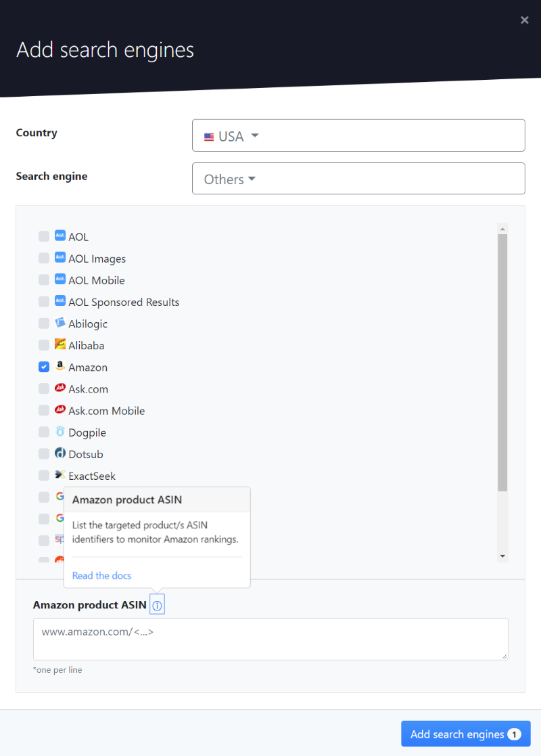The height and width of the screenshot is (756, 541).
Task: Click the Abilogic logo icon
Action: click(x=60, y=323)
